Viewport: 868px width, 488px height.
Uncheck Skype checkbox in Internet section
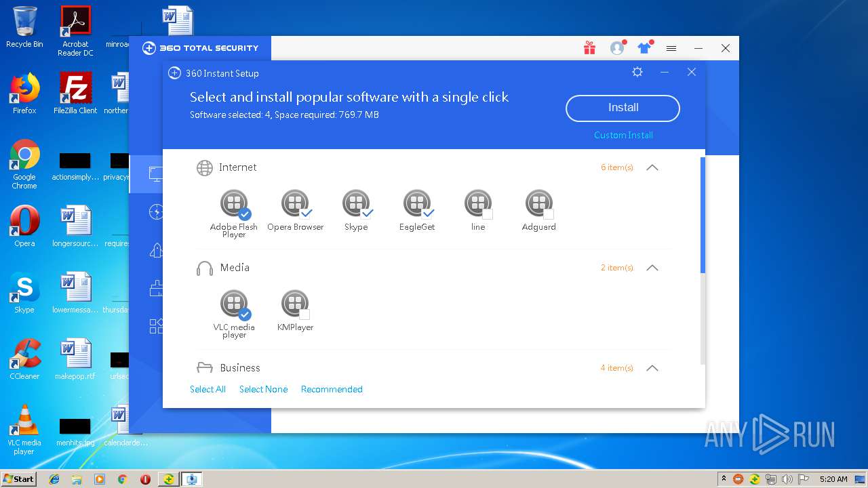(367, 214)
